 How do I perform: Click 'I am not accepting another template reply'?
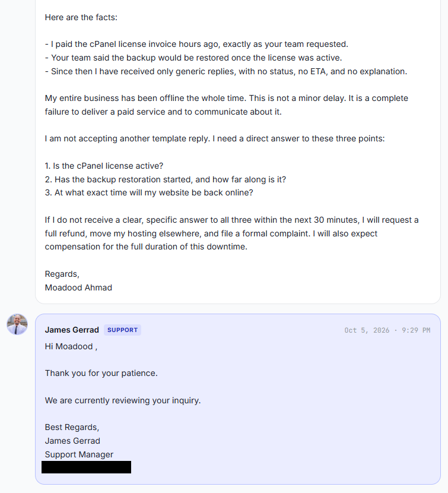click(127, 138)
